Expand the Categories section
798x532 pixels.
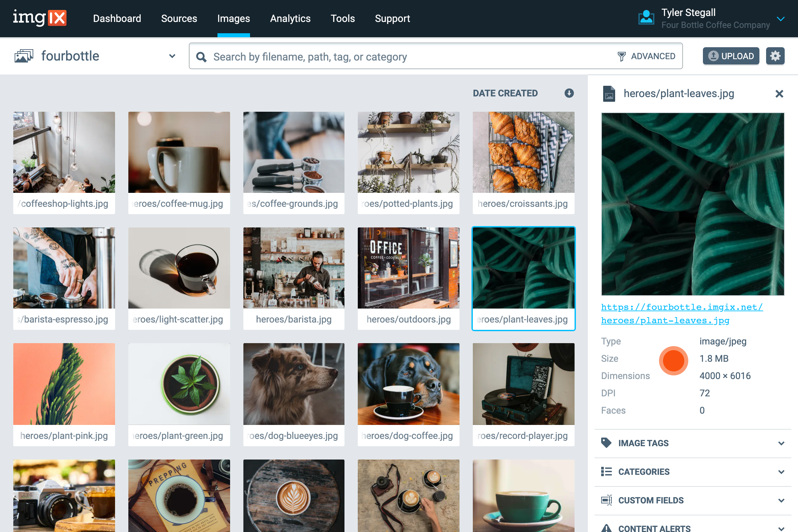pos(781,471)
